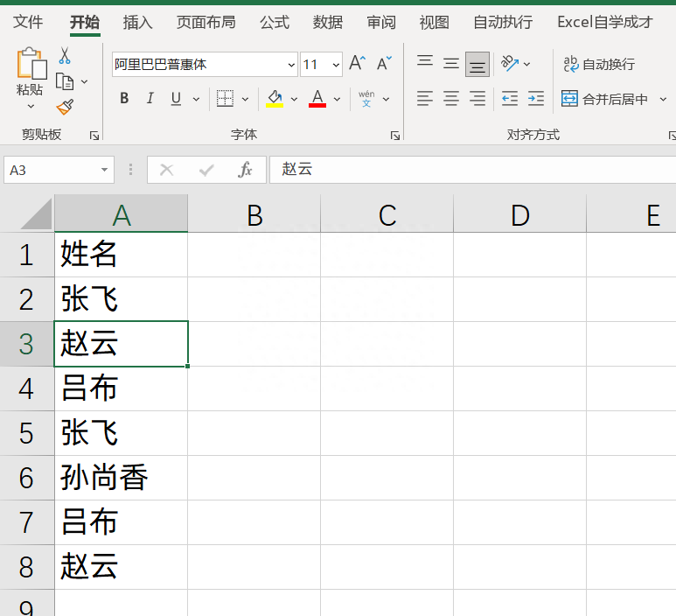The image size is (676, 616).
Task: Apply yellow fill color bucket
Action: [275, 99]
